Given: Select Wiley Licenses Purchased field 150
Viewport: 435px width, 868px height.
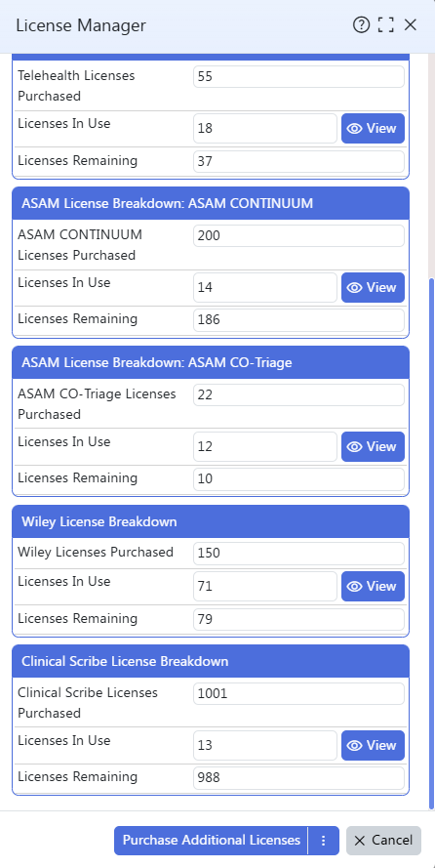Looking at the screenshot, I should 299,553.
